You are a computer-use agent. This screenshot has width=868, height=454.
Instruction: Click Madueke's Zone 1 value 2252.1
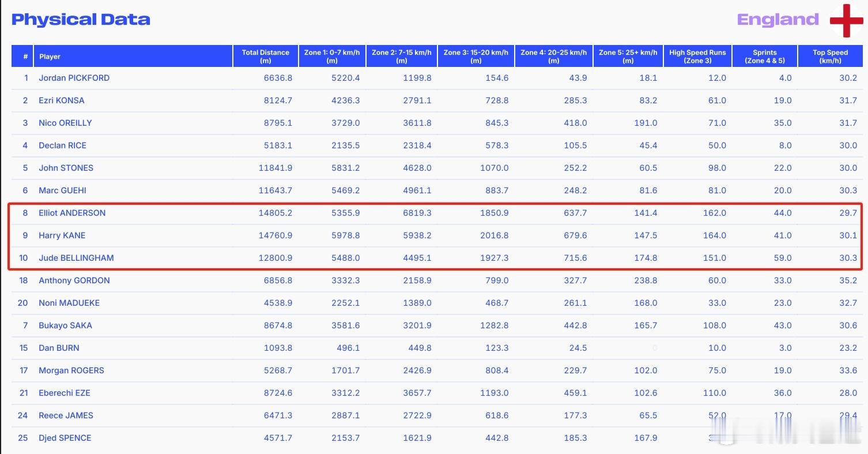pos(345,303)
